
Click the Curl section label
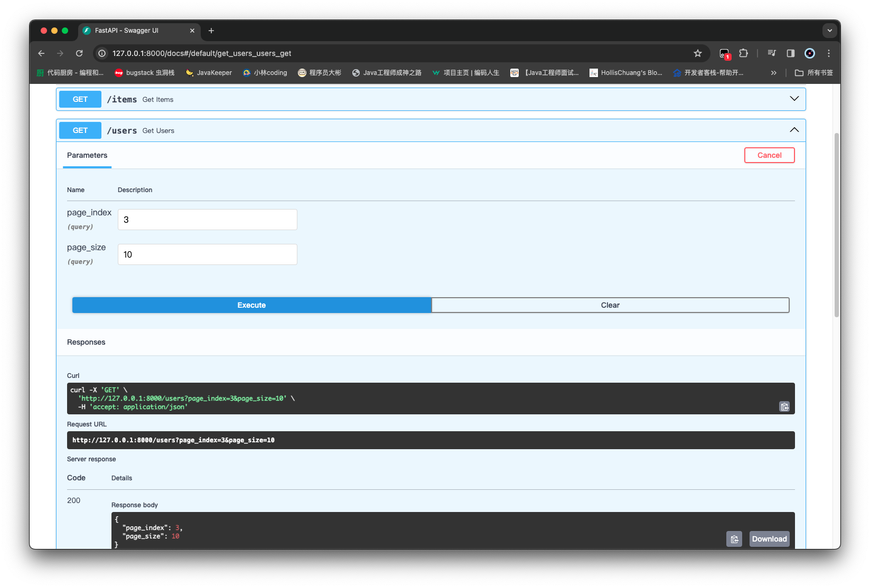(x=73, y=376)
